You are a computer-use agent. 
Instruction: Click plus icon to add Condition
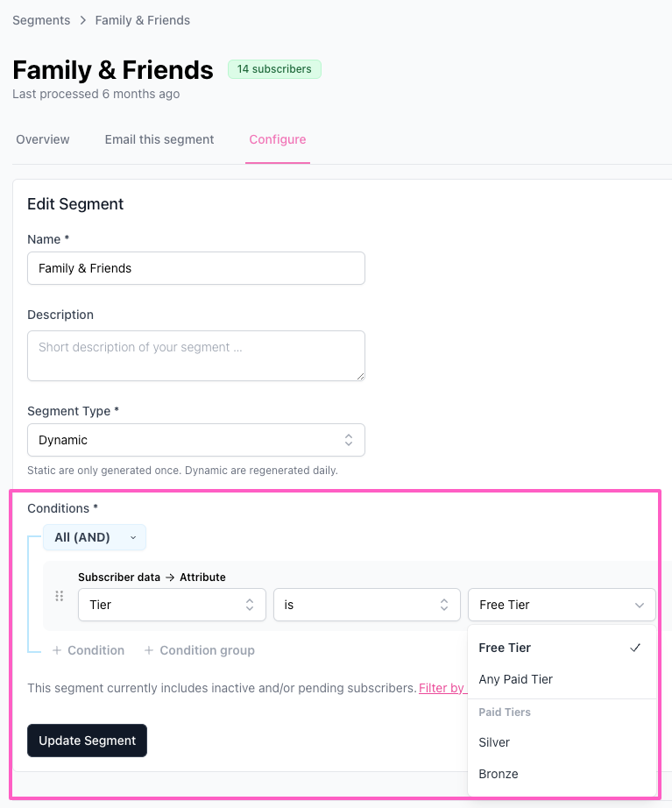(x=57, y=650)
